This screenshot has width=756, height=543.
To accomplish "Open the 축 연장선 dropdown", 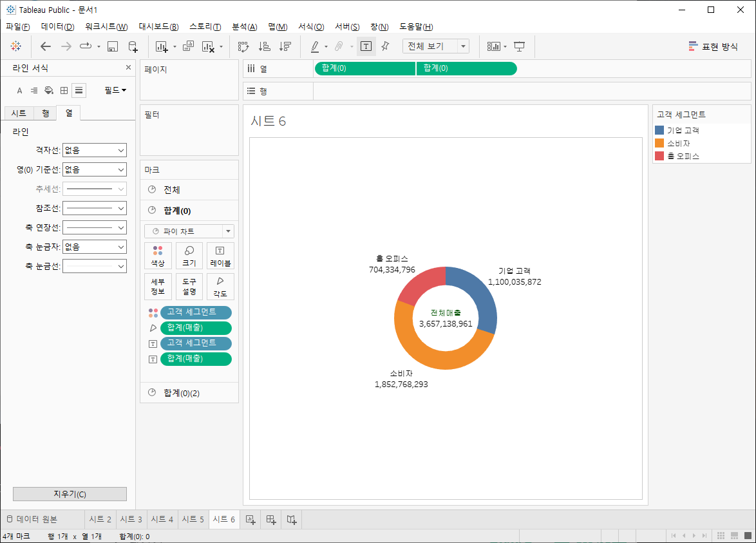I will [95, 227].
